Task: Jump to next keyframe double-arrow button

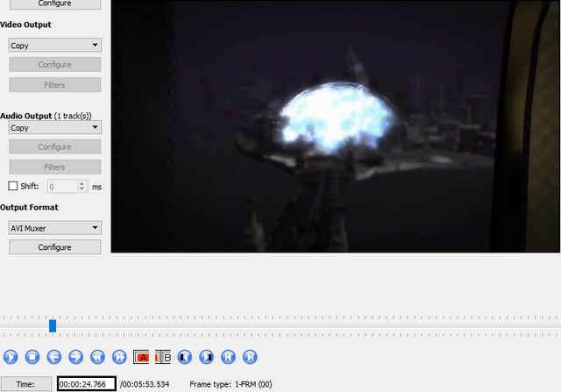Action: (119, 357)
